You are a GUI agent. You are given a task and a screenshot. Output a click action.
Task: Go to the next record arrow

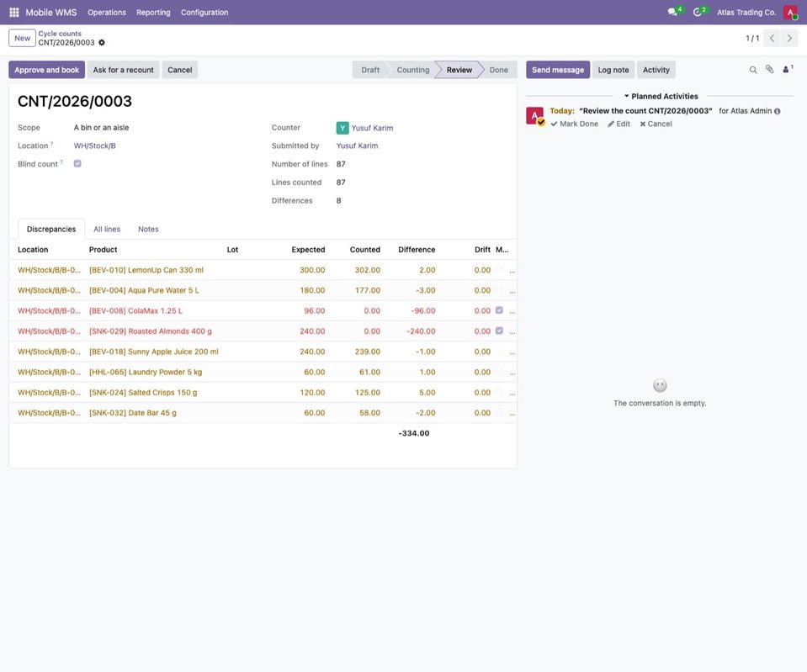[789, 38]
